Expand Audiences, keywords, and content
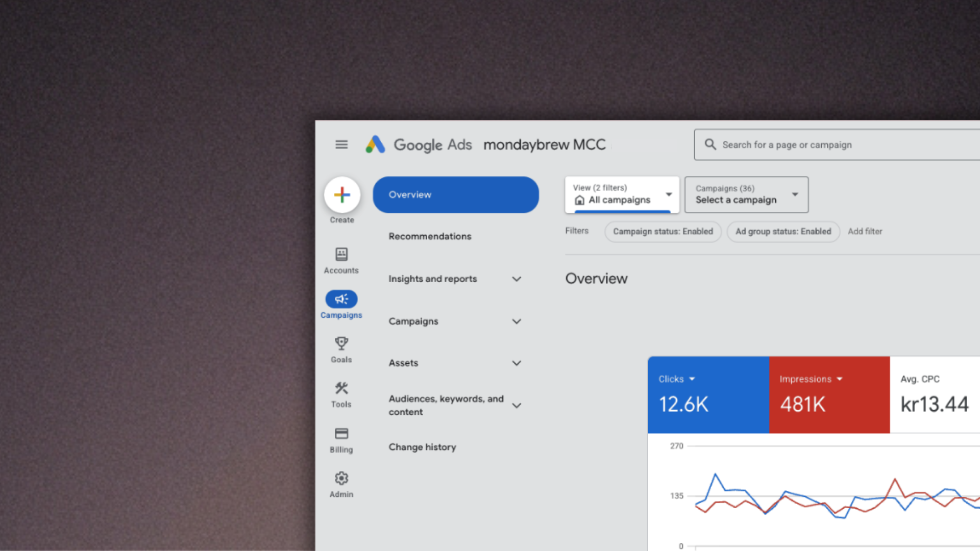Viewport: 980px width, 551px height. click(x=517, y=406)
